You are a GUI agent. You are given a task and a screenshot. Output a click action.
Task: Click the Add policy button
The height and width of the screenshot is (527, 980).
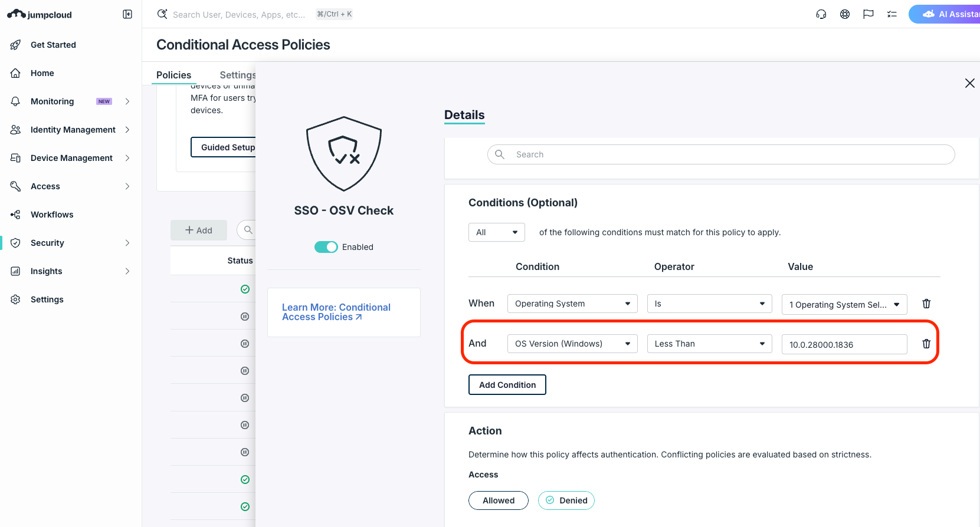tap(199, 230)
